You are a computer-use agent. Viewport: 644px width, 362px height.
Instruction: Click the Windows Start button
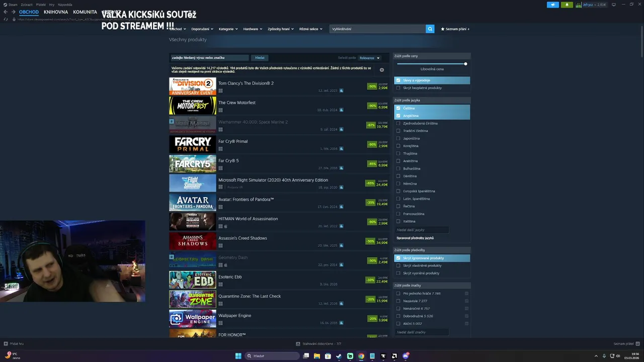point(238,356)
